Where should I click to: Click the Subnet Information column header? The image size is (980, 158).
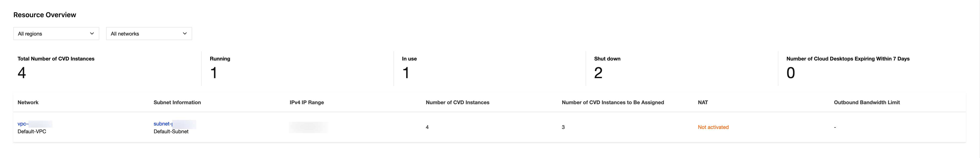(177, 102)
